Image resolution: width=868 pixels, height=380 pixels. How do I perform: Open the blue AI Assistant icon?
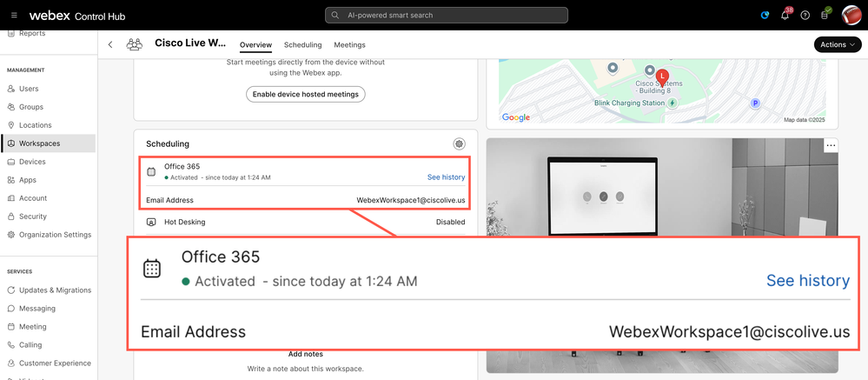[x=765, y=16]
